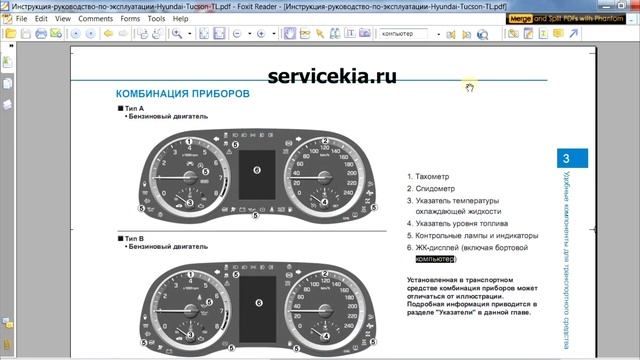This screenshot has height=360, width=640.
Task: Expand the navigation panel double-arrow
Action: pos(11,46)
